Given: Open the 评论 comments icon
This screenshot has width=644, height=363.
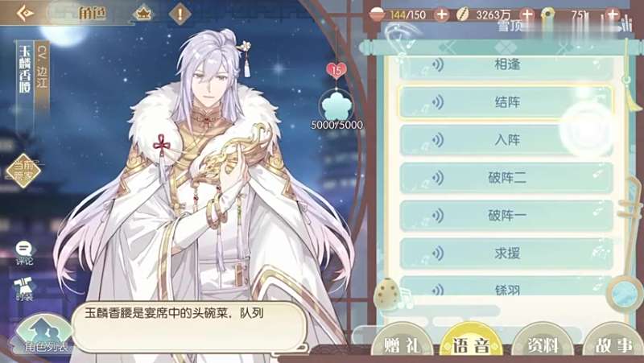Looking at the screenshot, I should click(25, 254).
